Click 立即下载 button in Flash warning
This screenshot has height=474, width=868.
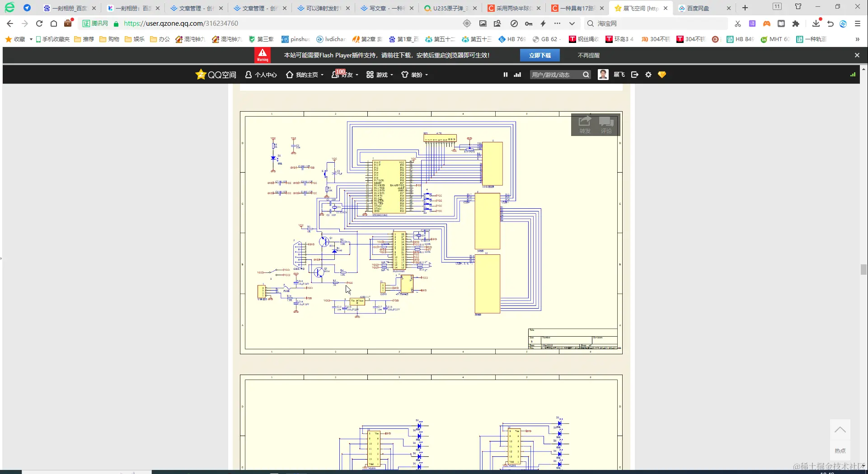540,55
